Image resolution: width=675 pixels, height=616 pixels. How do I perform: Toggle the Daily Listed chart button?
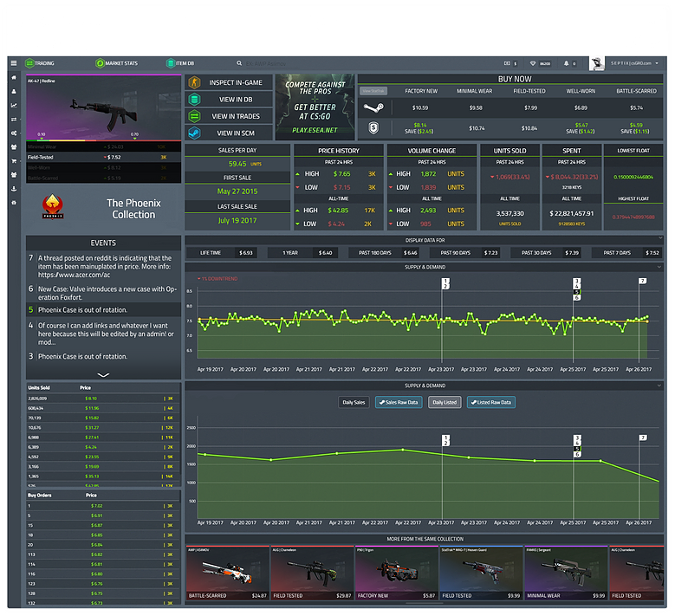tap(445, 403)
